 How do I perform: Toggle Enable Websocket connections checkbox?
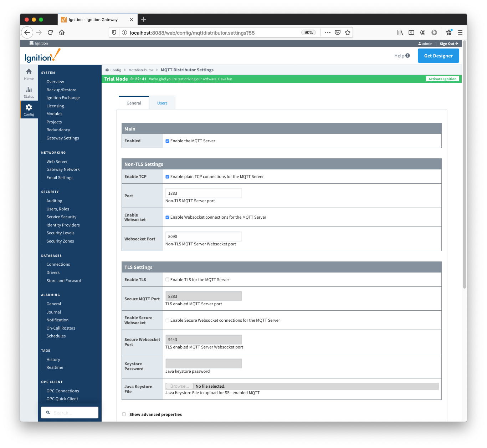click(x=167, y=217)
